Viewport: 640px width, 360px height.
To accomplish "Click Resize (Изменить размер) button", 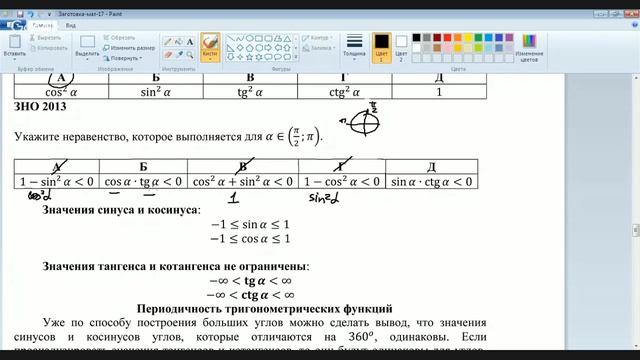I will tap(129, 48).
